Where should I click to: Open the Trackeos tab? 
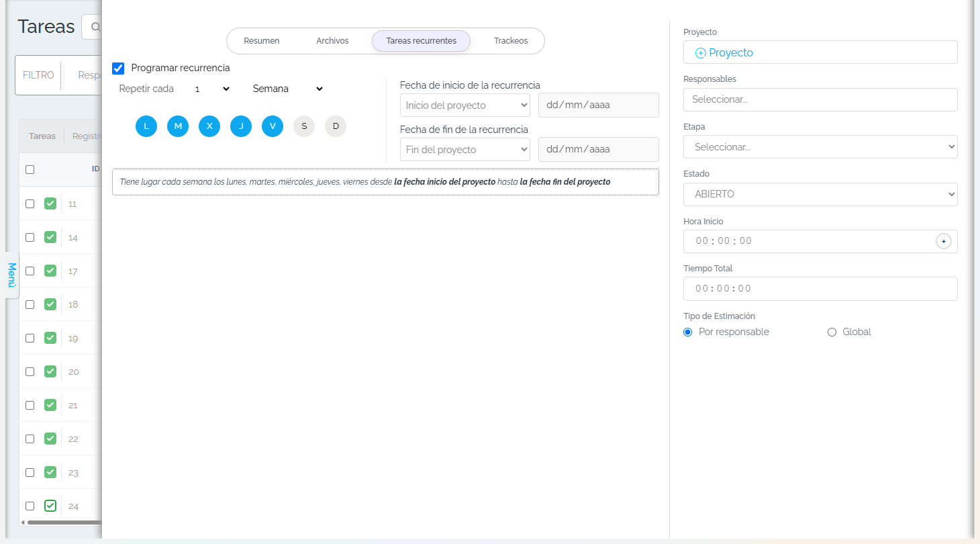(x=511, y=41)
